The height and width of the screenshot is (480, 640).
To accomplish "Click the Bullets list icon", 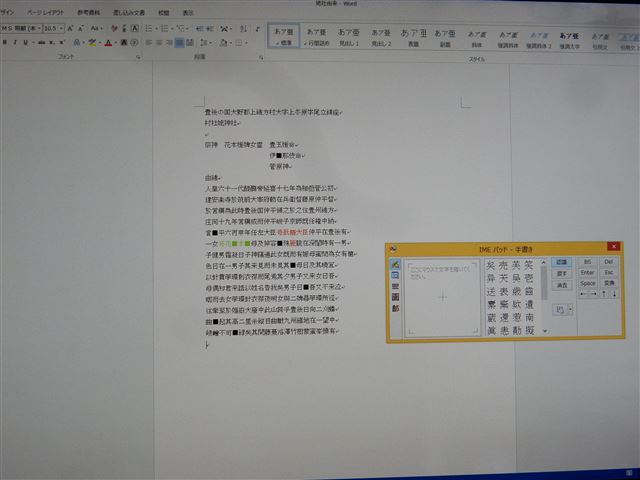I will (149, 29).
